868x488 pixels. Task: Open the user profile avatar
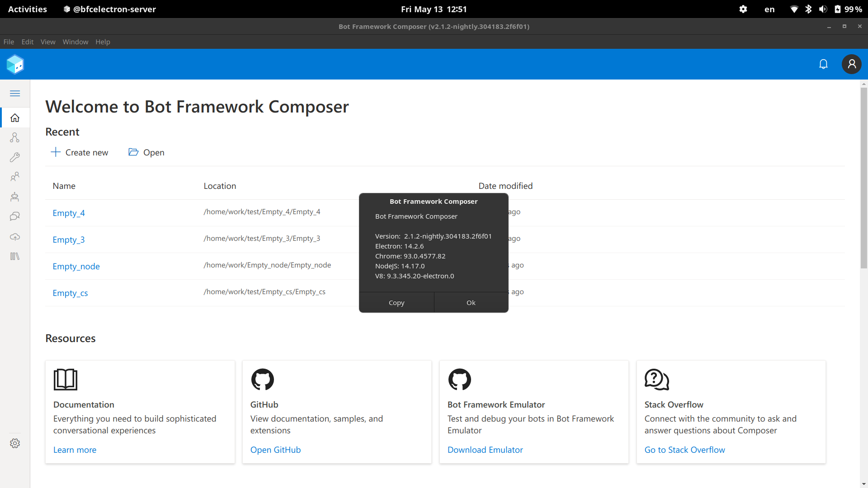tap(851, 64)
